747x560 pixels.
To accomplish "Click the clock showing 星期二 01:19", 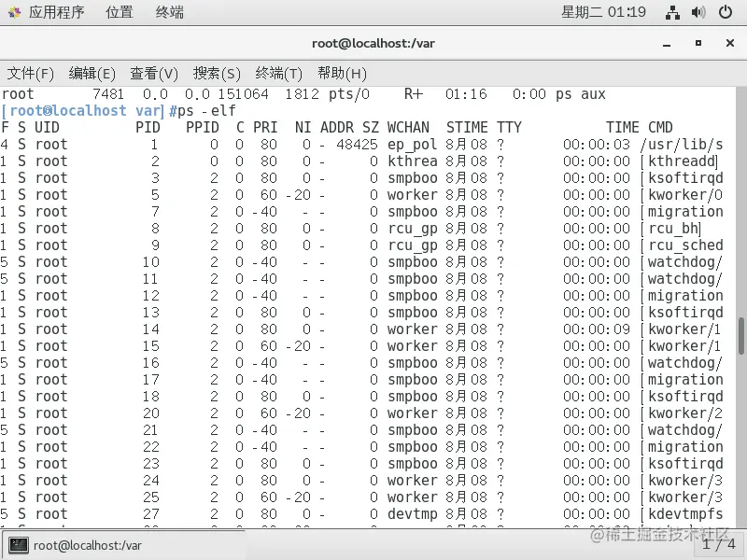I will tap(603, 12).
